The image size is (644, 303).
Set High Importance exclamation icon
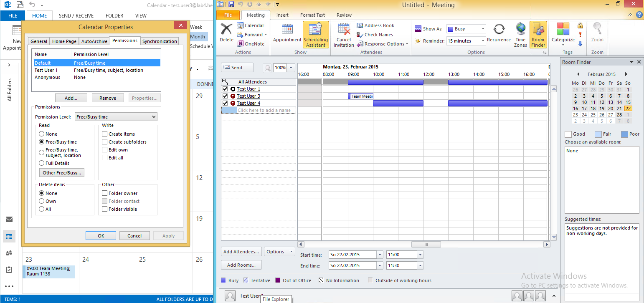(x=580, y=35)
